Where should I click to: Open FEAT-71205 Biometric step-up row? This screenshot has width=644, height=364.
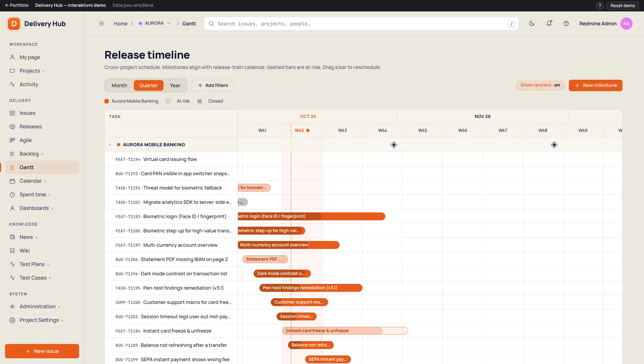[171, 231]
